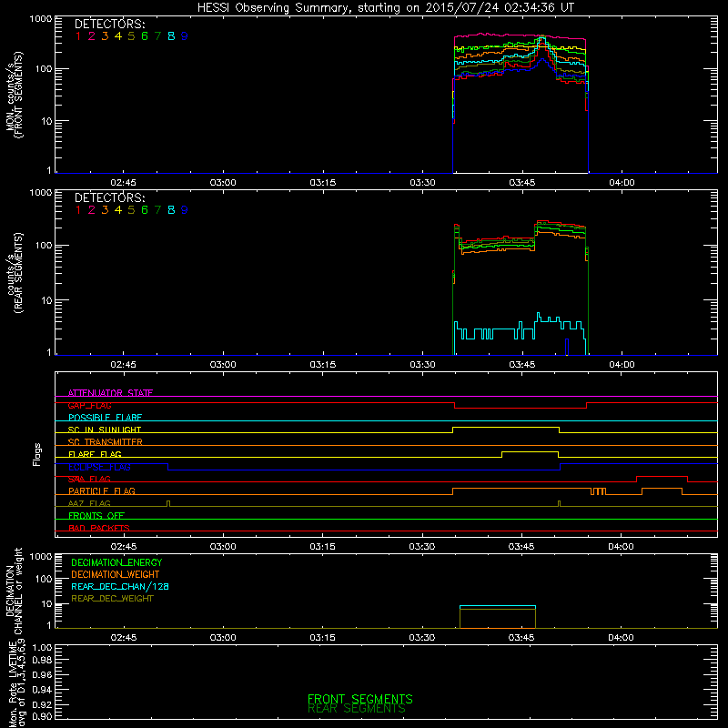Select detector 9 in front segments legend
Viewport: 728px width, 728px height.
click(x=185, y=36)
